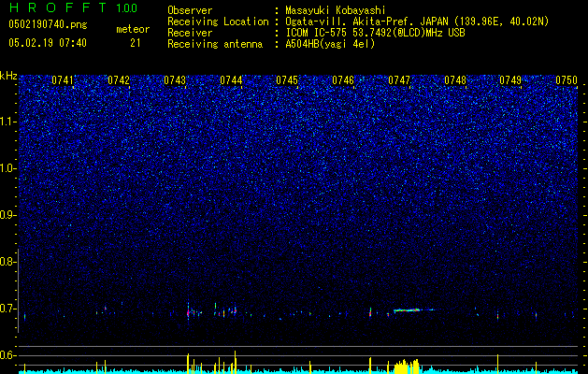
Task: Click the 0749 time marker
Action: pos(510,80)
